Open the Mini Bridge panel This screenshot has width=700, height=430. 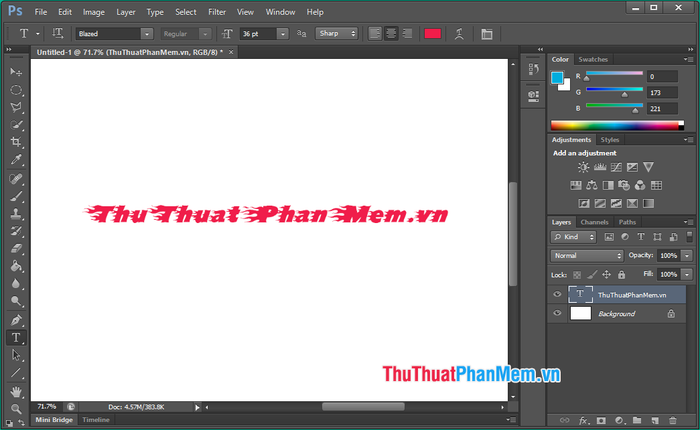pyautogui.click(x=54, y=420)
